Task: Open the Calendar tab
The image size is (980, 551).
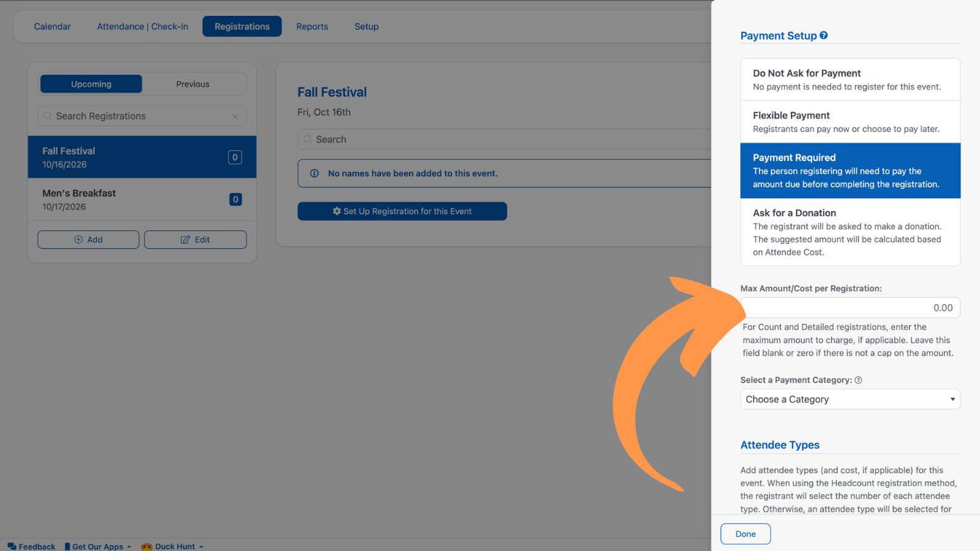Action: [x=52, y=26]
